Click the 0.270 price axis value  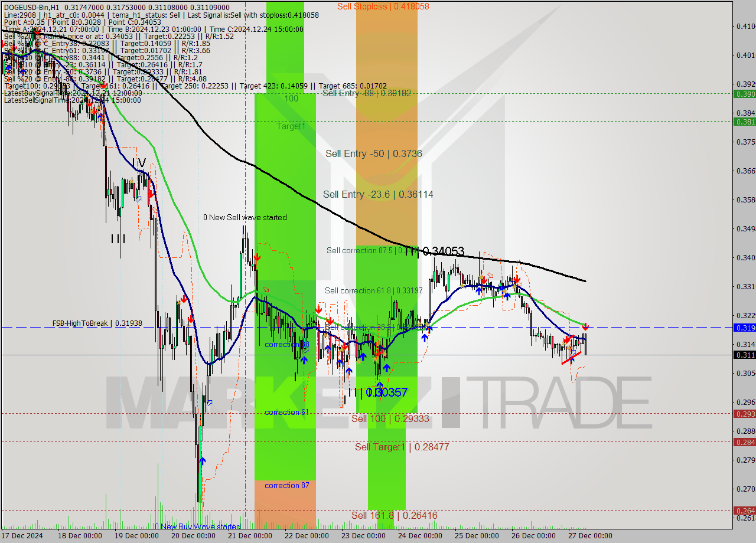(745, 489)
